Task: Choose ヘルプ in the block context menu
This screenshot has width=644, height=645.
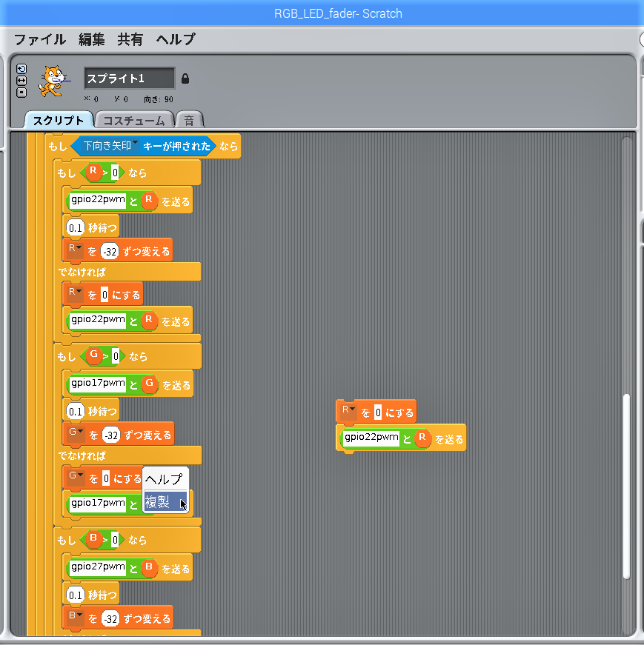Action: point(165,479)
